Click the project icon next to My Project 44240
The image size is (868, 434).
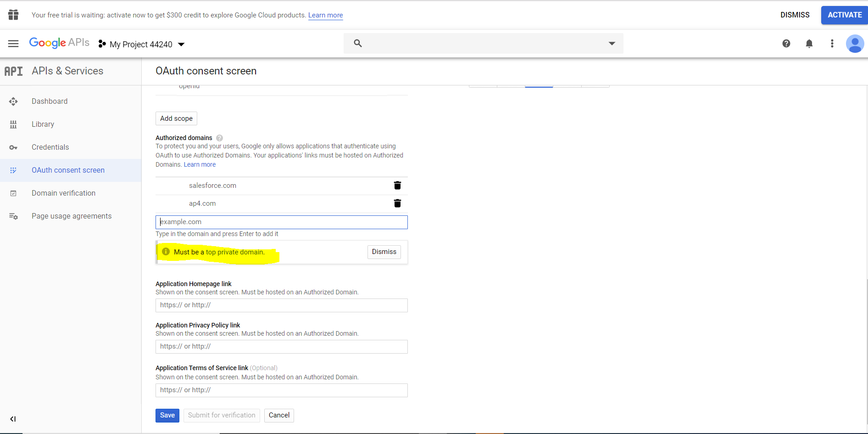102,44
